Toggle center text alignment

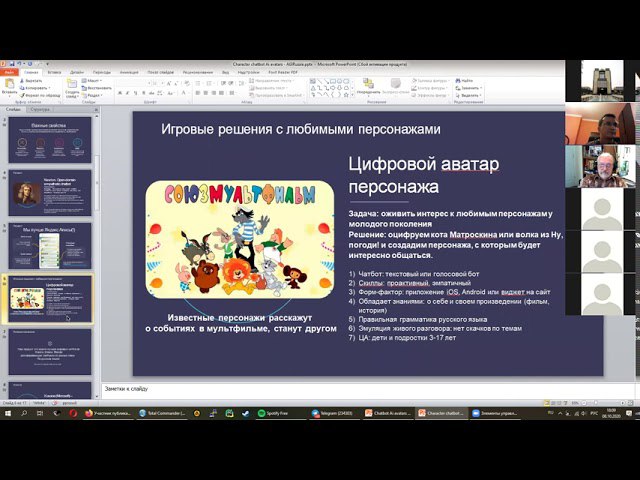tap(206, 93)
